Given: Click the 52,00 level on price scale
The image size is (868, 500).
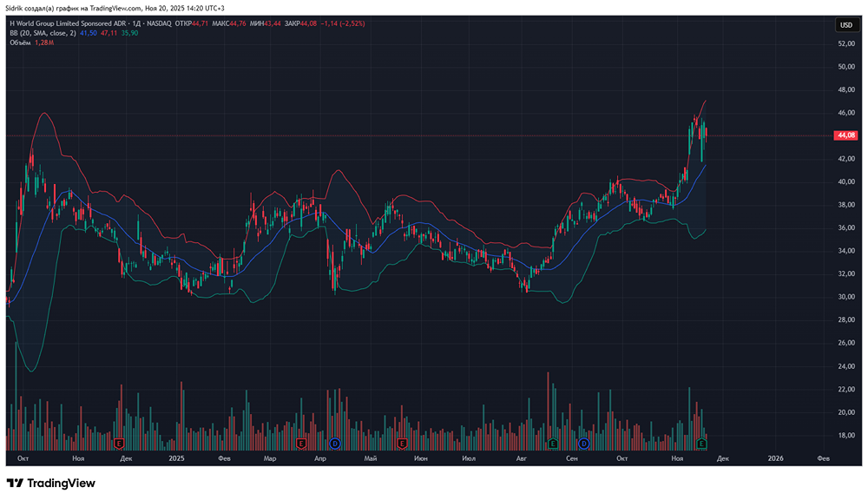Looking at the screenshot, I should click(x=846, y=43).
